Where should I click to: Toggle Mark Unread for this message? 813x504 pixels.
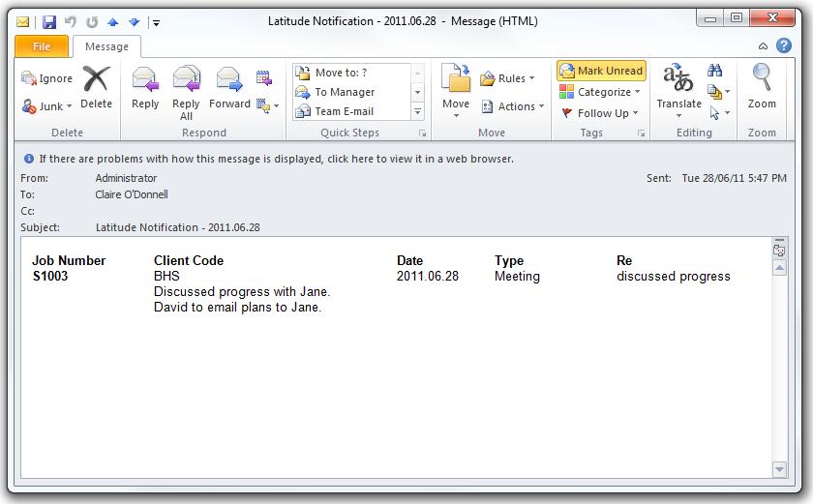click(601, 71)
